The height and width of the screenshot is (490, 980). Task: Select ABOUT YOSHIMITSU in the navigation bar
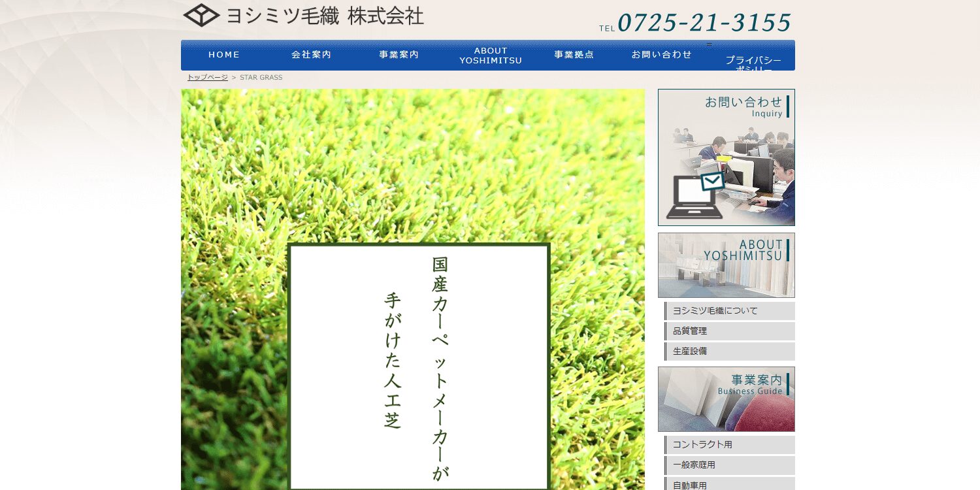pos(491,54)
